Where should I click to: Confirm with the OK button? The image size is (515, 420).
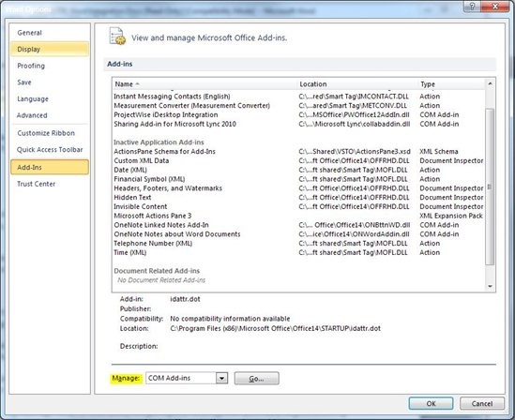(431, 403)
